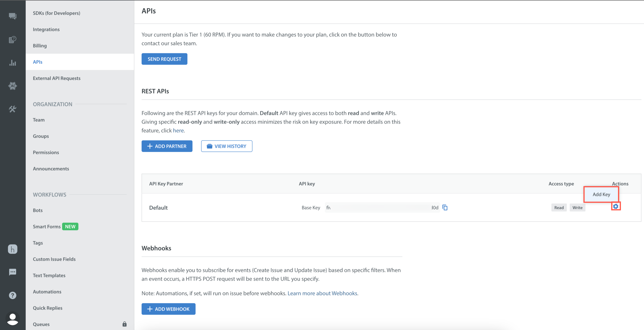Open the Knowledge Base FAQ icon
Image resolution: width=644 pixels, height=330 pixels.
pyautogui.click(x=12, y=40)
